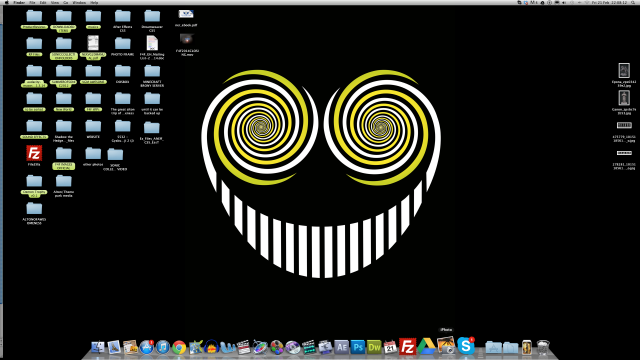
Task: Open the Finder menu
Action: 19,2
